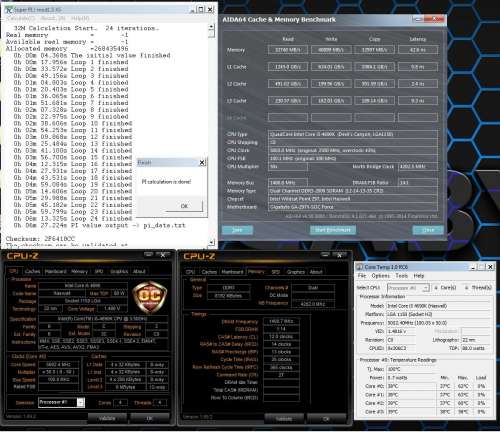The image size is (500, 432).
Task: Click the Model field in Core Temp
Action: [438, 306]
